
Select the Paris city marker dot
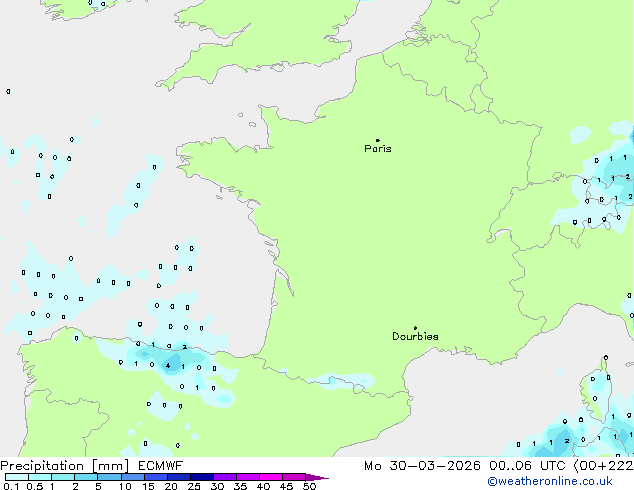pos(378,140)
